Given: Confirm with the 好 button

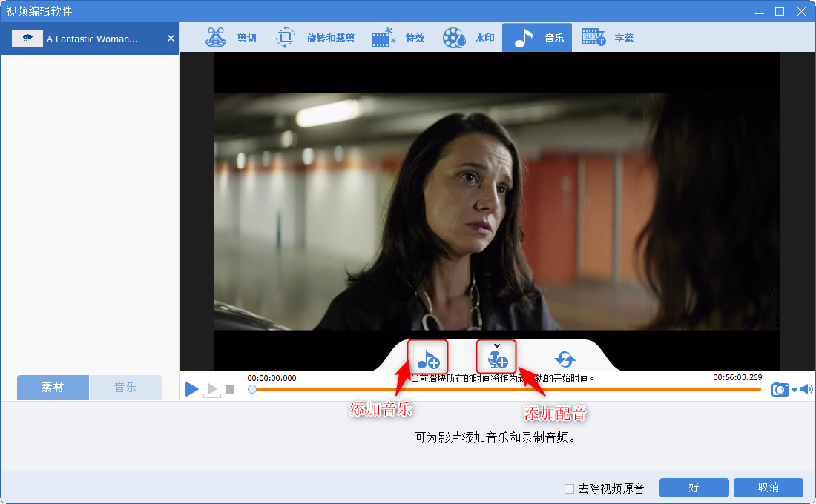Looking at the screenshot, I should 694,488.
